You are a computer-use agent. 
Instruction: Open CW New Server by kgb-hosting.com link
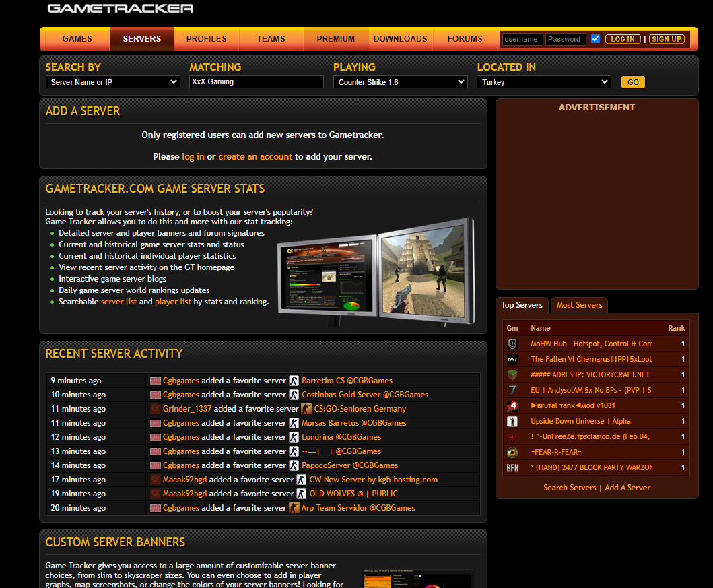373,480
